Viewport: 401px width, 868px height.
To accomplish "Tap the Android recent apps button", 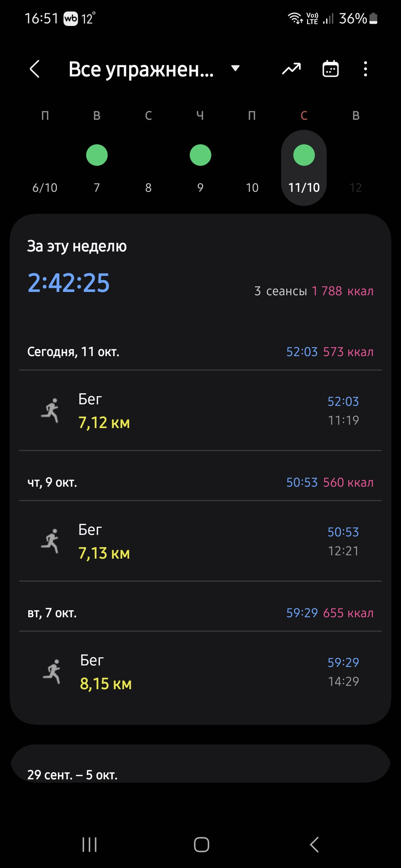I will pos(89,845).
